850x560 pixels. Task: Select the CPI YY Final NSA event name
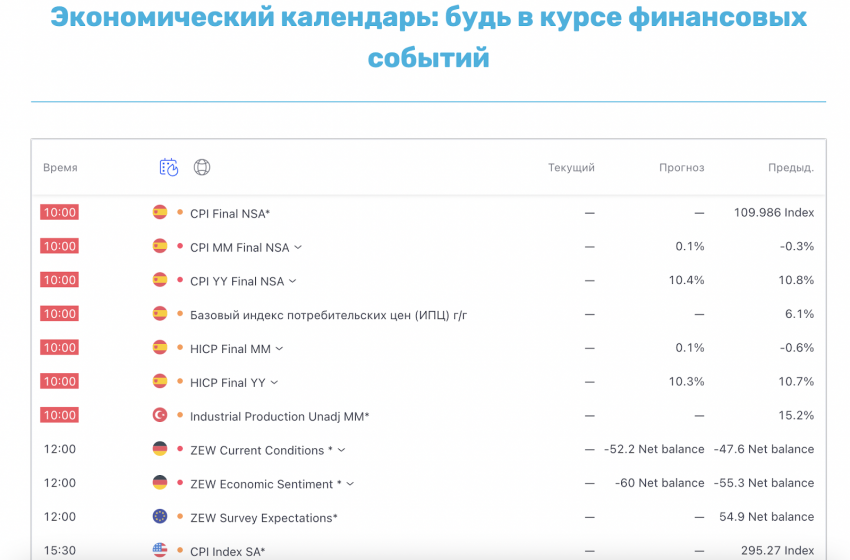click(237, 281)
